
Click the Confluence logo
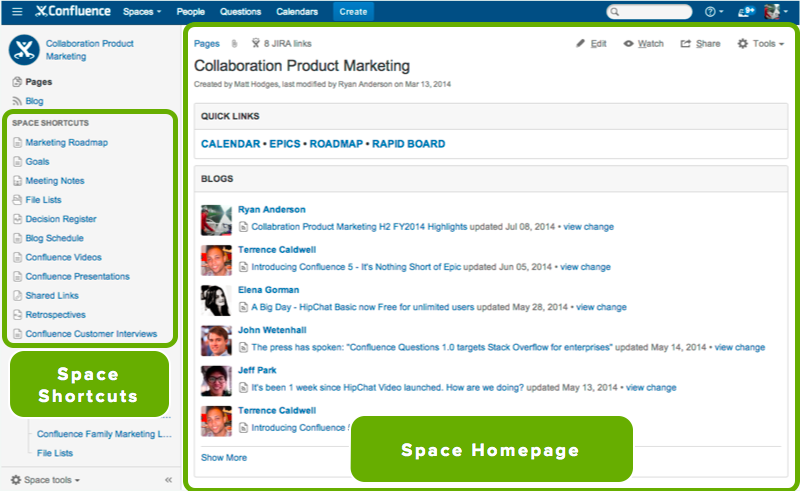pyautogui.click(x=73, y=11)
